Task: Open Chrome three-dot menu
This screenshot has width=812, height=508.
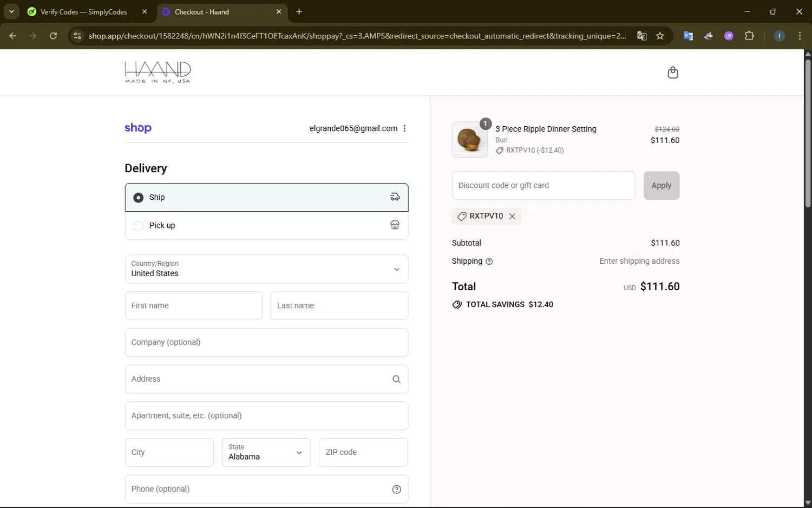Action: click(800, 36)
